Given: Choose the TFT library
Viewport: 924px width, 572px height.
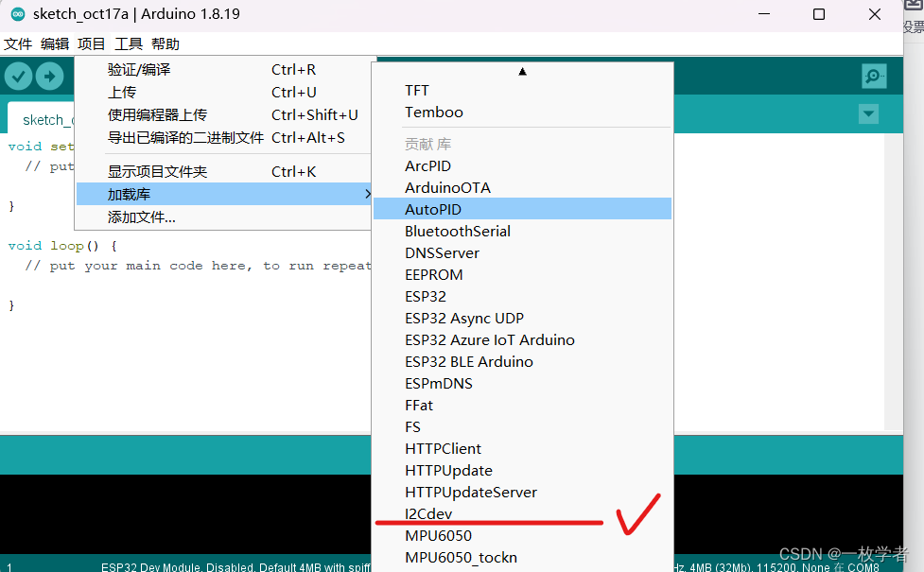Looking at the screenshot, I should click(522, 91).
